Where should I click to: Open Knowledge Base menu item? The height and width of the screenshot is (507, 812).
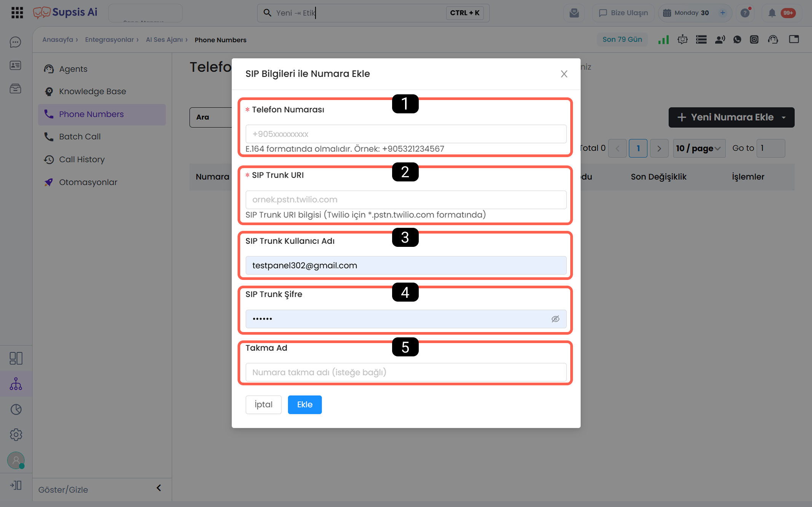coord(102,91)
